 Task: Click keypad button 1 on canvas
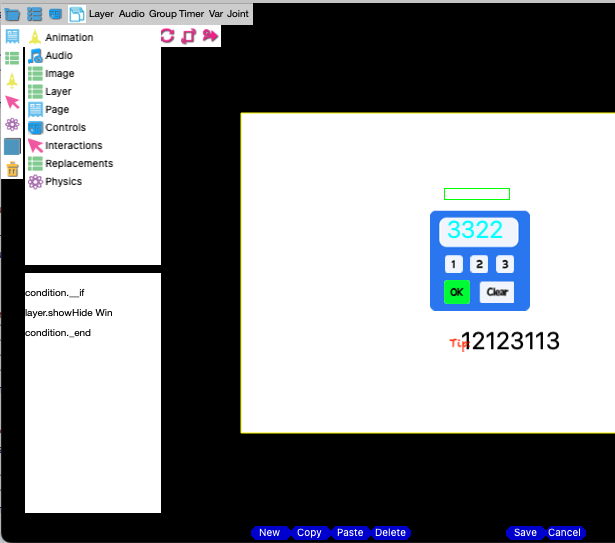coord(453,264)
